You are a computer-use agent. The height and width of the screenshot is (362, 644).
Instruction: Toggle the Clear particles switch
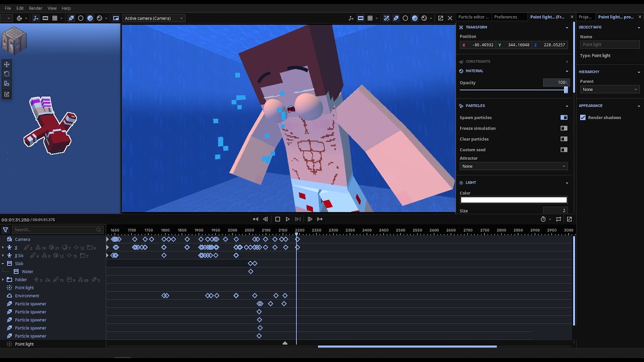[564, 139]
